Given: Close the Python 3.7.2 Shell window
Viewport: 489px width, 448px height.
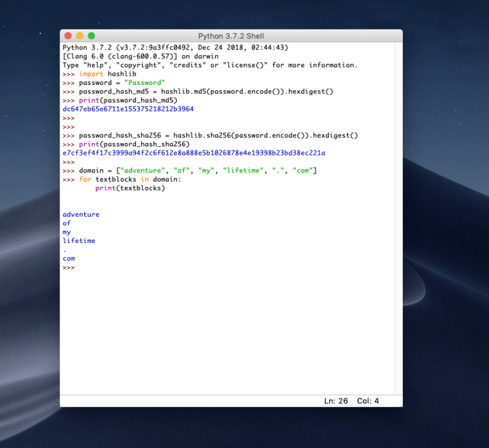Looking at the screenshot, I should click(68, 36).
